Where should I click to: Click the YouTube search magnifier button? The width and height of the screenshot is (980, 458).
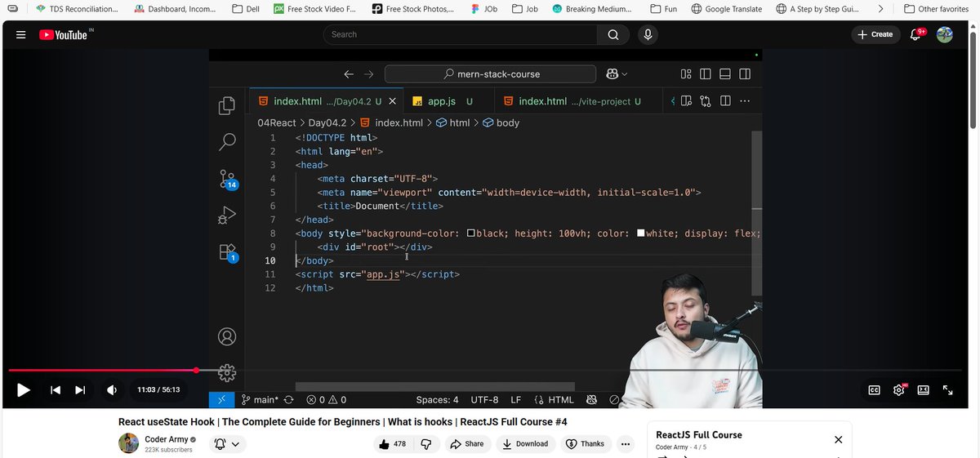click(x=613, y=34)
